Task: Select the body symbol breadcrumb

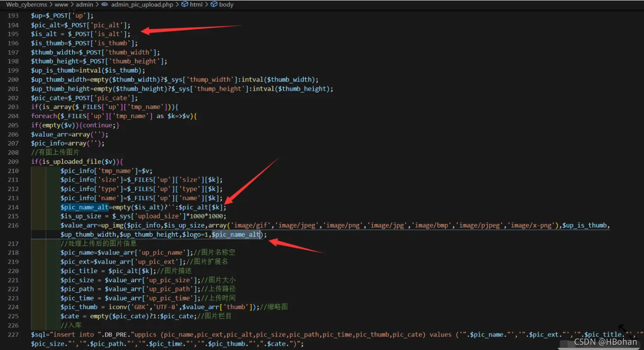Action: pos(226,4)
